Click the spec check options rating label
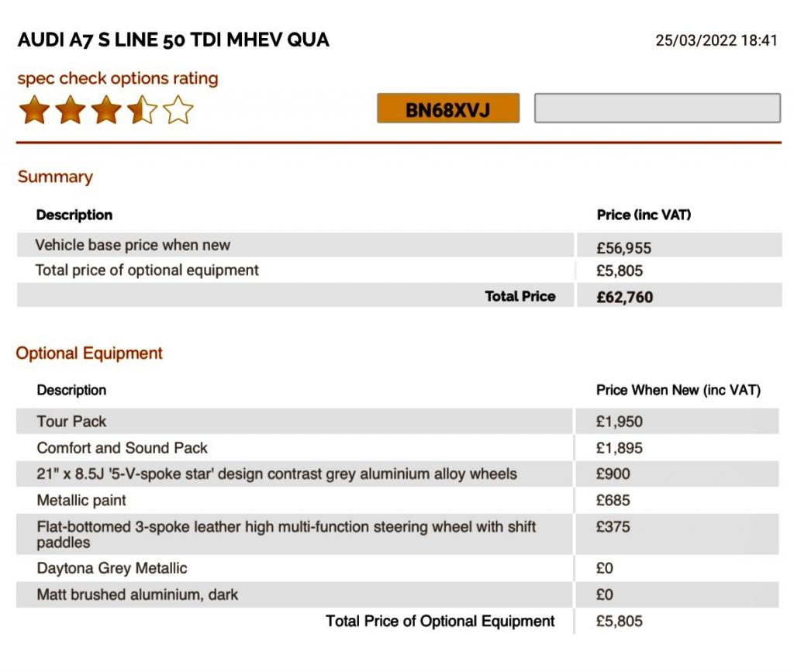Screen dimensions: 794x672 tap(118, 78)
